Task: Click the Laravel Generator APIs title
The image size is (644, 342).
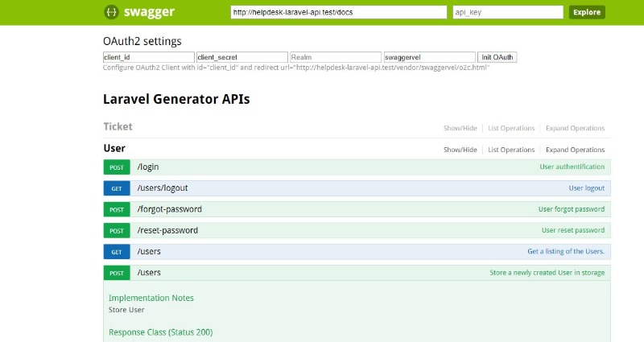Action: (x=176, y=99)
